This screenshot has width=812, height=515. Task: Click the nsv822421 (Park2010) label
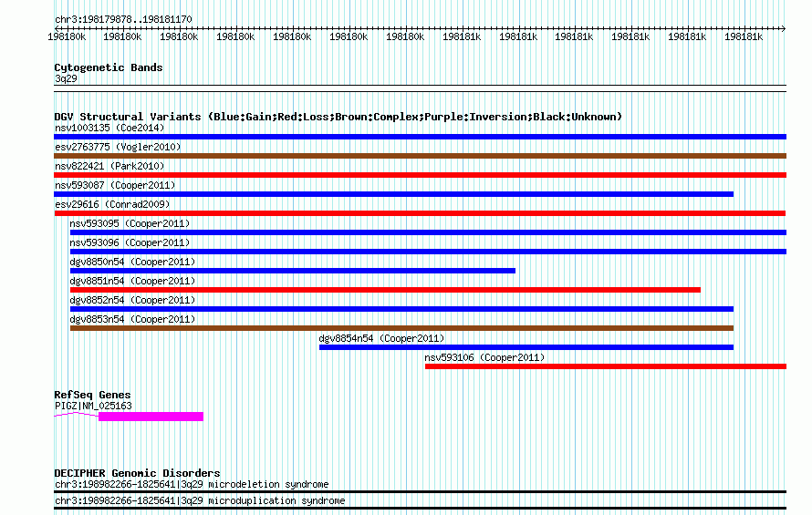tap(109, 166)
